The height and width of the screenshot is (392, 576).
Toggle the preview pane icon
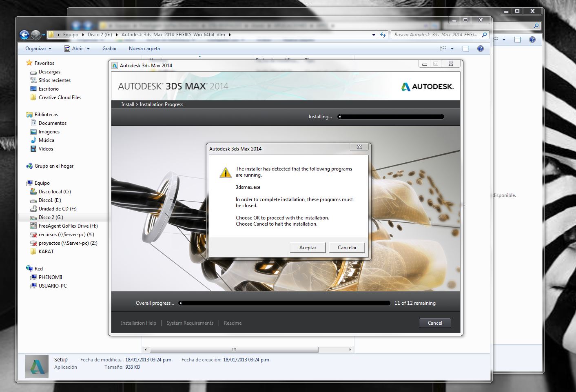(466, 49)
